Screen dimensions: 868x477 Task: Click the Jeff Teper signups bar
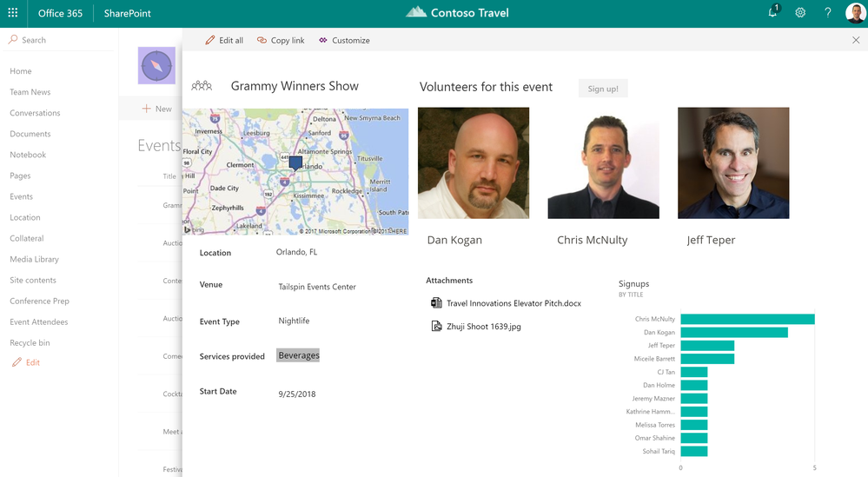(707, 345)
